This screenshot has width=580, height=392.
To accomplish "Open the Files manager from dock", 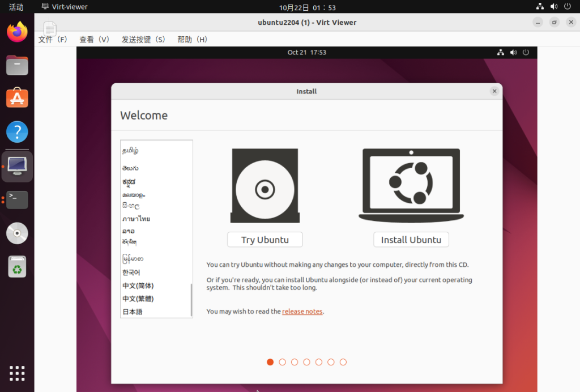I will pyautogui.click(x=17, y=65).
